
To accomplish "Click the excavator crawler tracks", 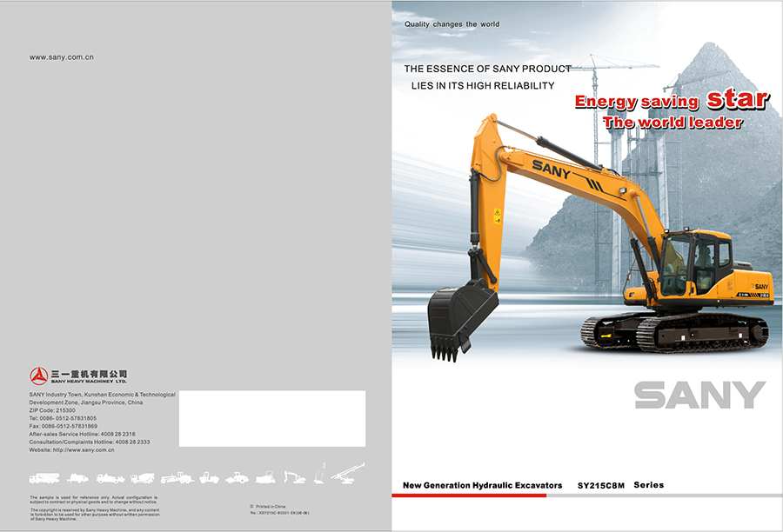I will click(x=674, y=332).
